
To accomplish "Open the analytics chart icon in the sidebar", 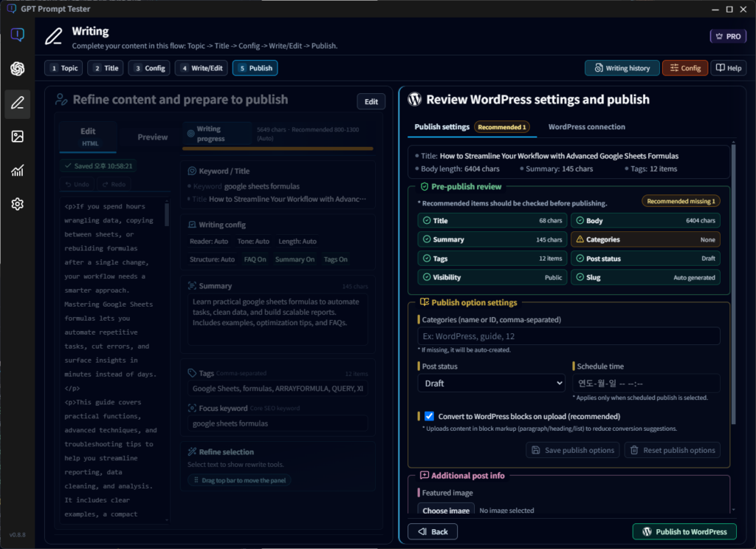I will (x=17, y=171).
